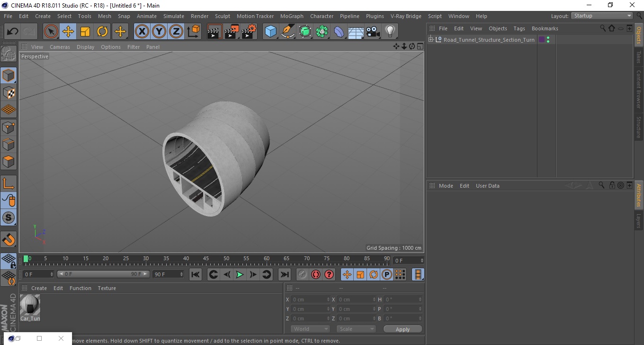Toggle the position keyframe selection icon
The image size is (644, 345).
click(x=347, y=274)
